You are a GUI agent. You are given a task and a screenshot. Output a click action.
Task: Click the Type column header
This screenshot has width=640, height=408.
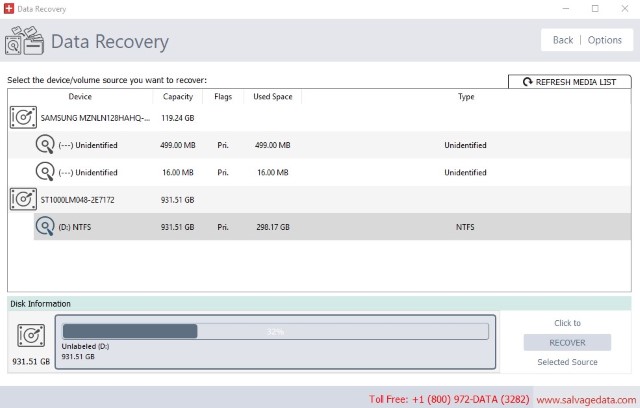[x=466, y=97]
